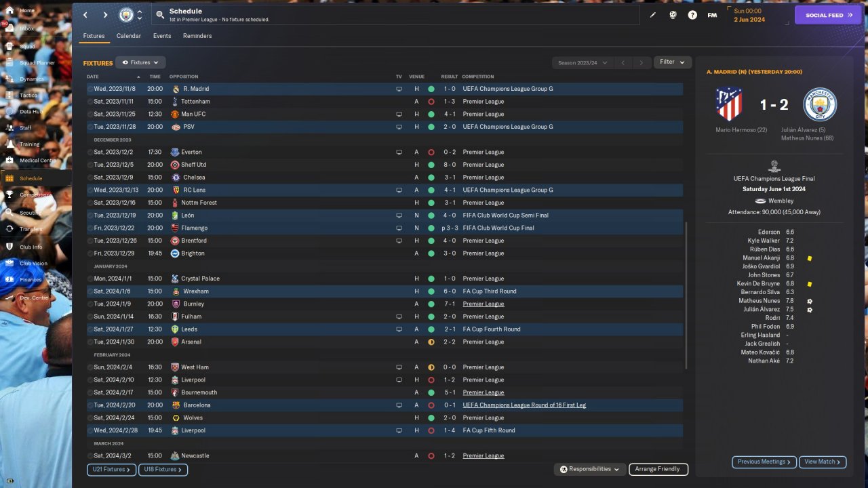868x488 pixels.
Task: Click the large Manchester City crest in match panel
Action: coord(820,104)
